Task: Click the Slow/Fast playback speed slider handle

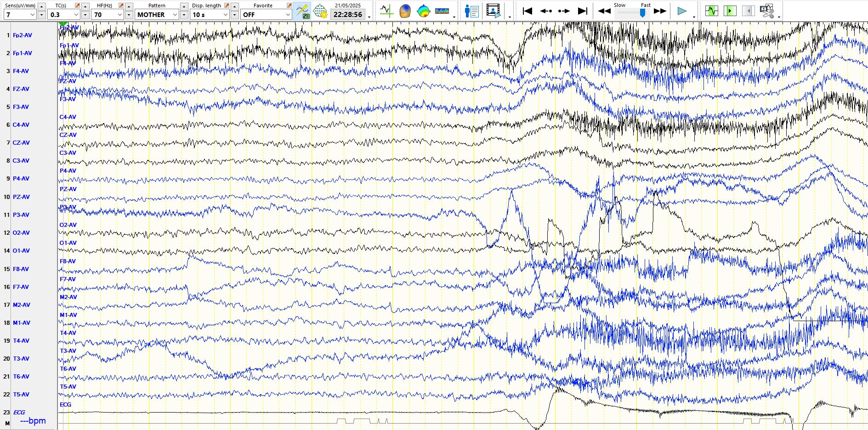Action: (x=642, y=13)
